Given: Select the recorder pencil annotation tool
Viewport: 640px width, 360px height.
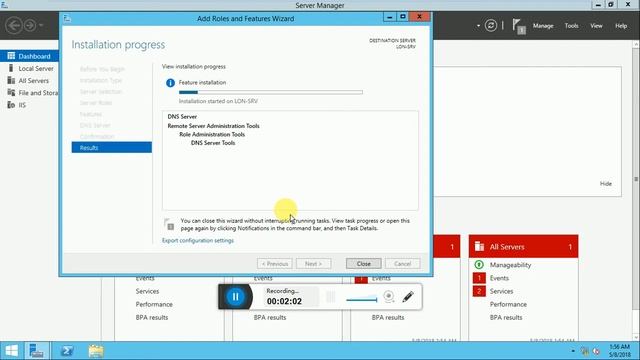Looking at the screenshot, I should 408,296.
